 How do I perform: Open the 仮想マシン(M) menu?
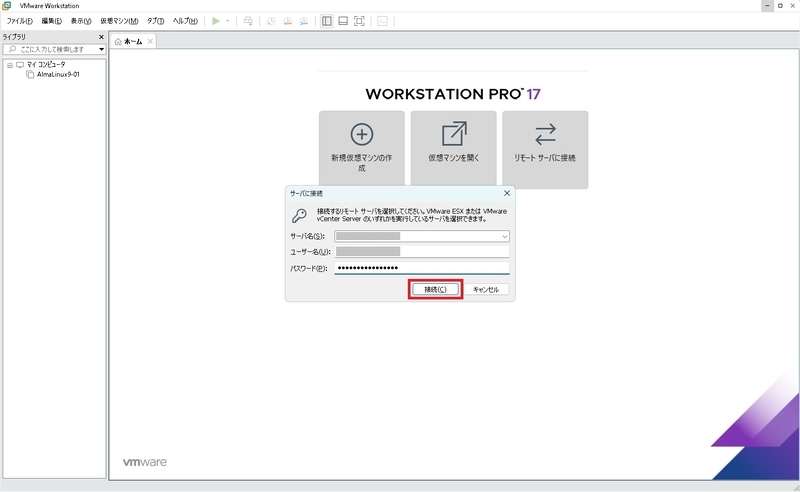(119, 21)
